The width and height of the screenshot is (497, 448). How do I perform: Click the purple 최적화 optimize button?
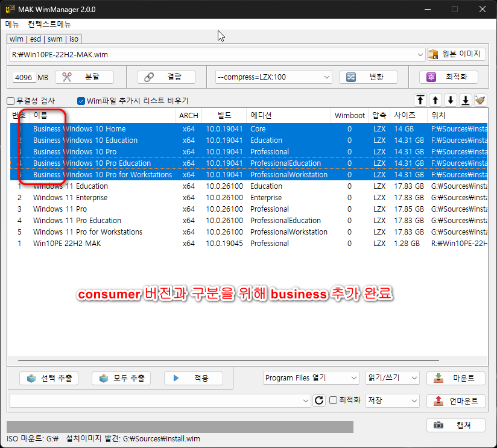(449, 77)
